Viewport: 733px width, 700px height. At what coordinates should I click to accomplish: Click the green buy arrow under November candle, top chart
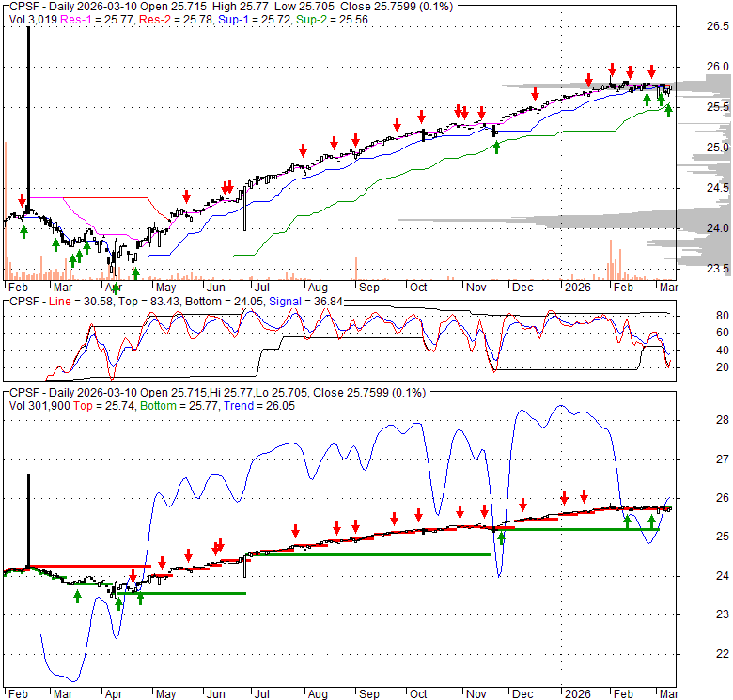(x=496, y=148)
